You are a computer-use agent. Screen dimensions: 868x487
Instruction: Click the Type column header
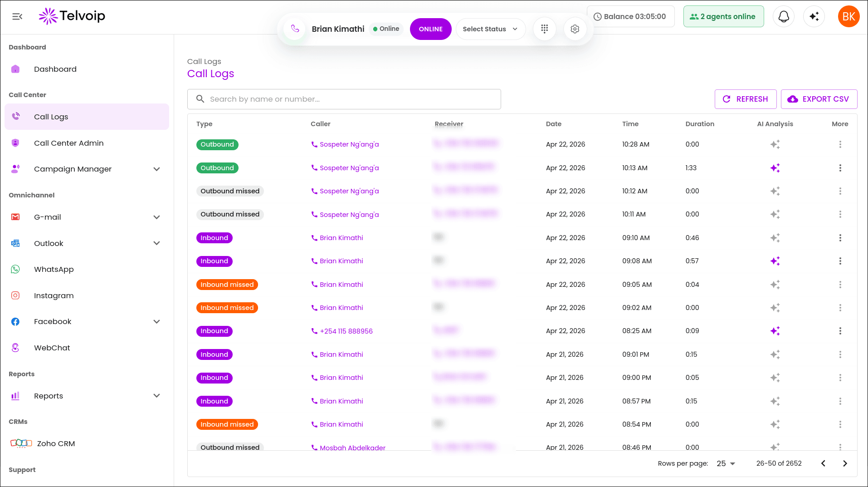204,124
